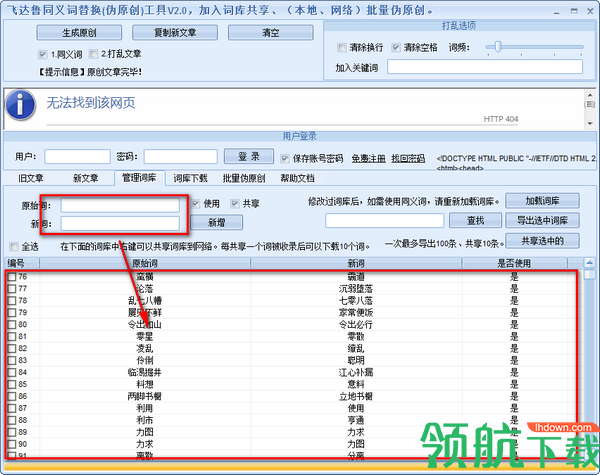Click the 登录 button
Screen dimensions: 600x475
[x=249, y=156]
